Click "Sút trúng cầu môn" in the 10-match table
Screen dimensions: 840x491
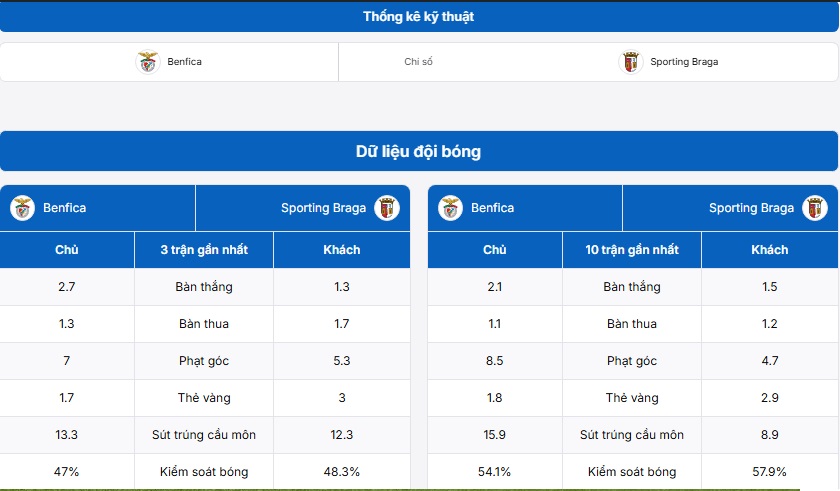[632, 435]
